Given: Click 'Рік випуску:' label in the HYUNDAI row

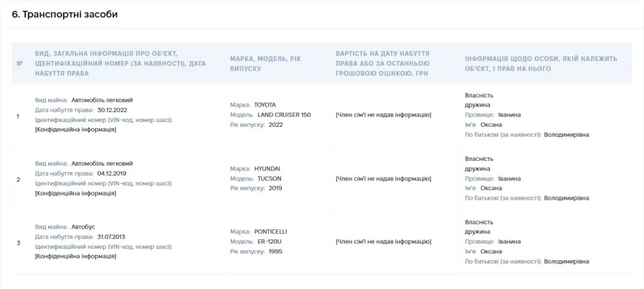Looking at the screenshot, I should (248, 188).
